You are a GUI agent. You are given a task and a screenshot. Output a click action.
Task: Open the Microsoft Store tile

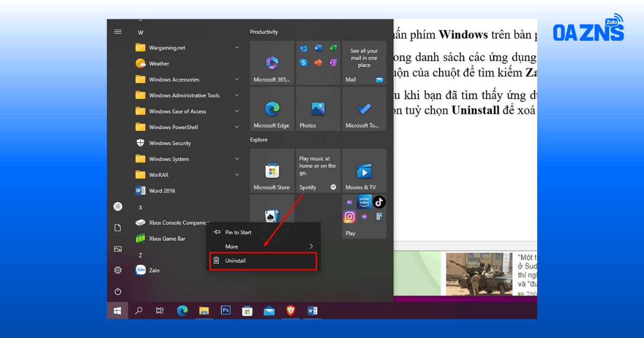click(x=272, y=171)
